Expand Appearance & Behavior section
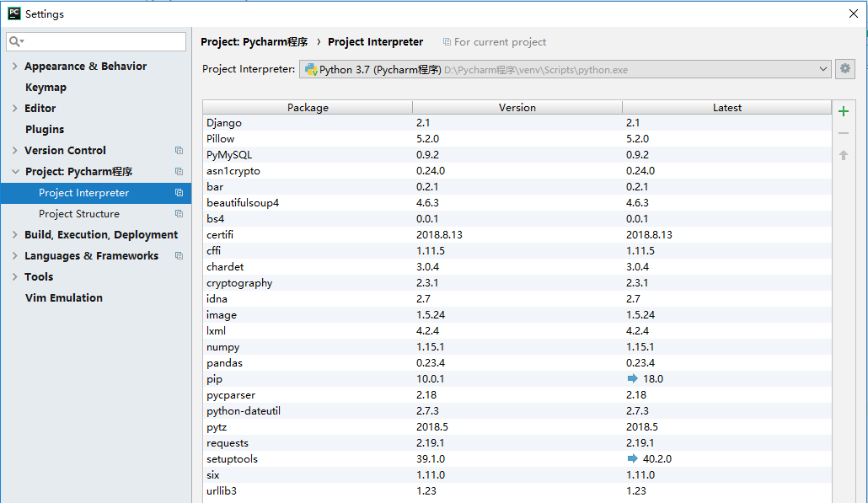This screenshot has height=503, width=868. (x=15, y=66)
